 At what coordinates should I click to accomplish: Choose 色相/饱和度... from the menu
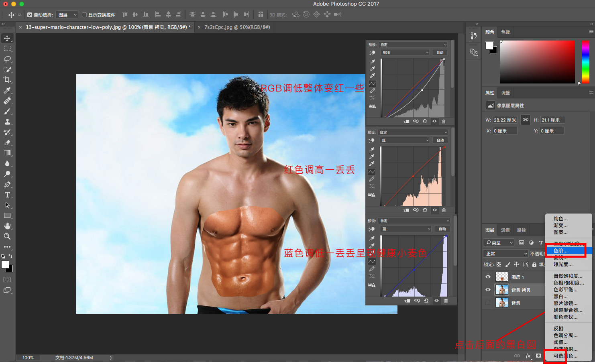[x=569, y=283]
